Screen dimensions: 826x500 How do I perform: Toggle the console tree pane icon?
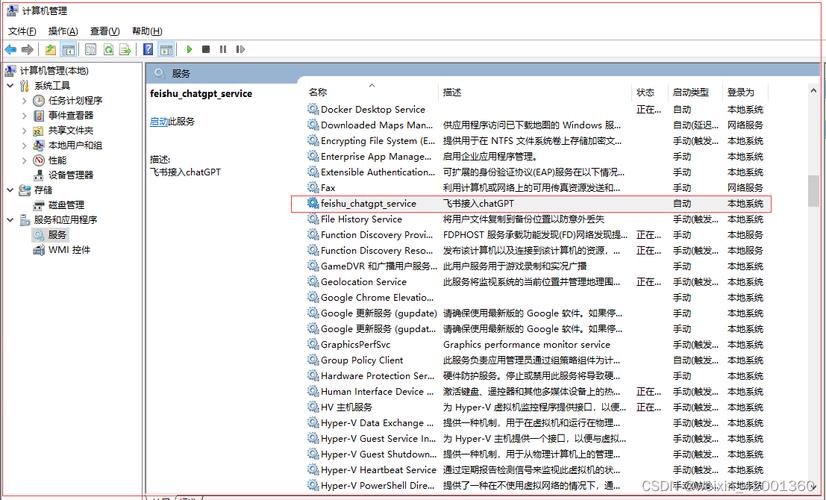68,50
